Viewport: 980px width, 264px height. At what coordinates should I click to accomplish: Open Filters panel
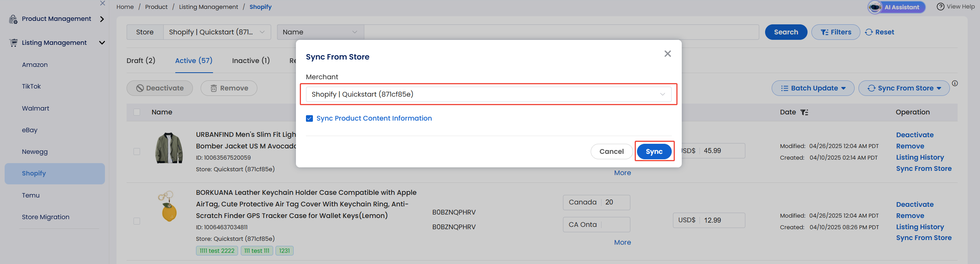point(836,32)
